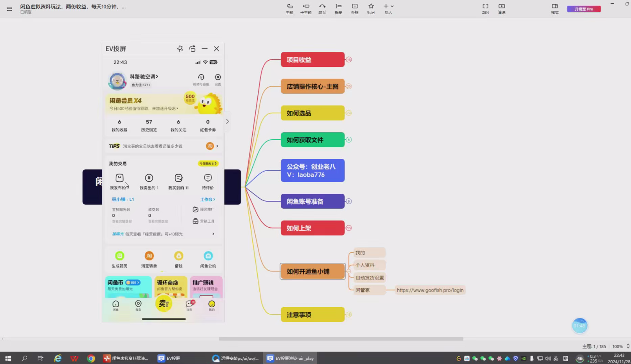Open the 闲鱼币 card
Image resolution: width=631 pixels, height=364 pixels.
(x=128, y=287)
